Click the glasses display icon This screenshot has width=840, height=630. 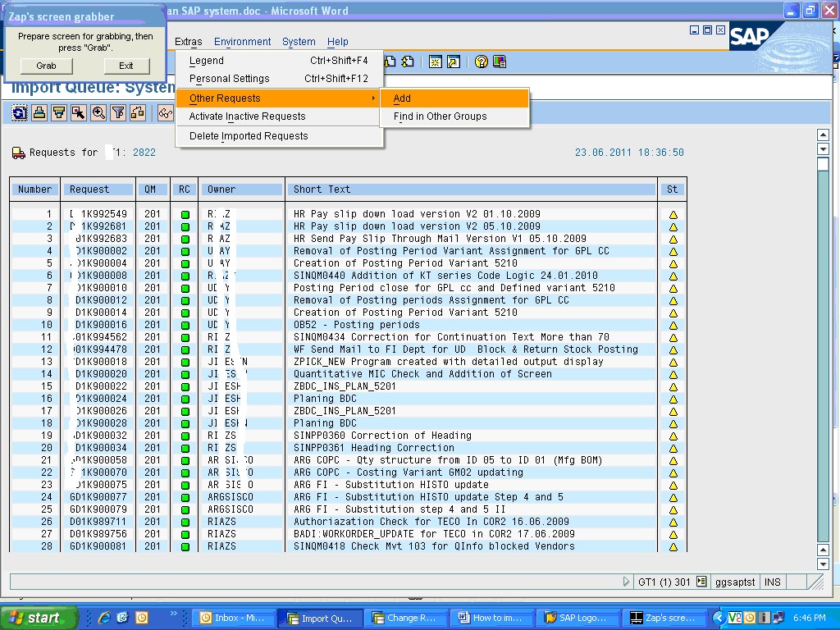pos(166,113)
